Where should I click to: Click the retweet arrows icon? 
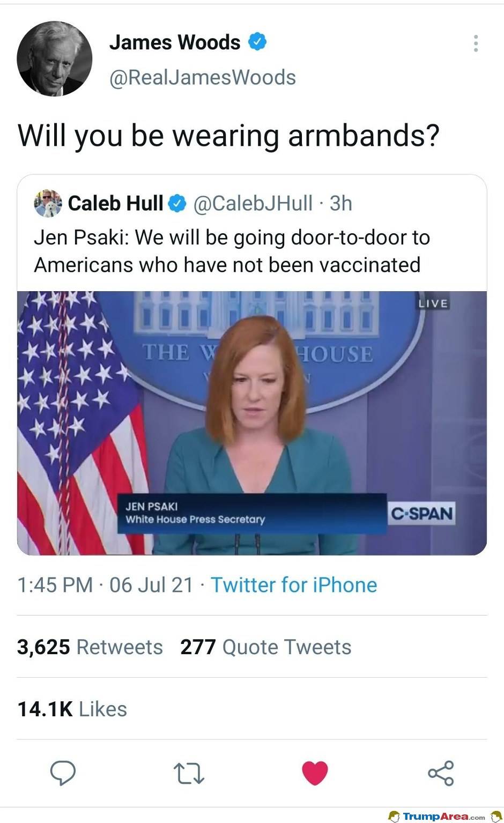(x=189, y=774)
